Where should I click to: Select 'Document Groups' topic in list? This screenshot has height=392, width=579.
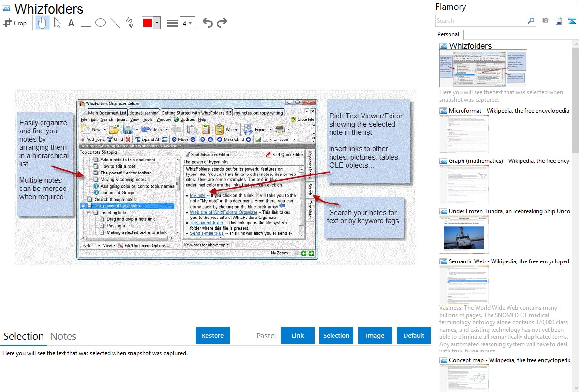(118, 192)
